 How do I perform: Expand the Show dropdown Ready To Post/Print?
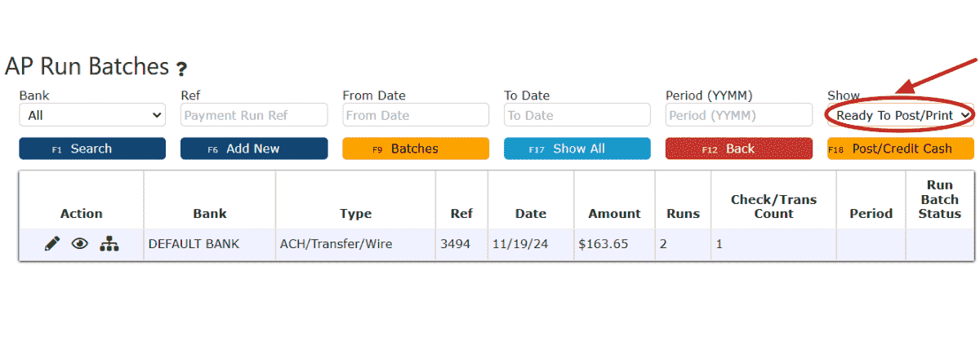click(901, 115)
